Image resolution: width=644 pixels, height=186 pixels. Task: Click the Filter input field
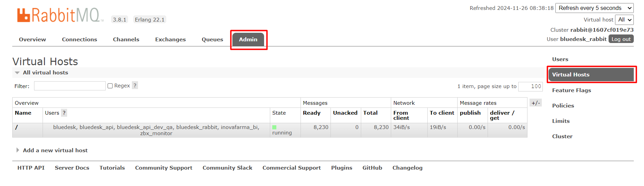pos(70,86)
